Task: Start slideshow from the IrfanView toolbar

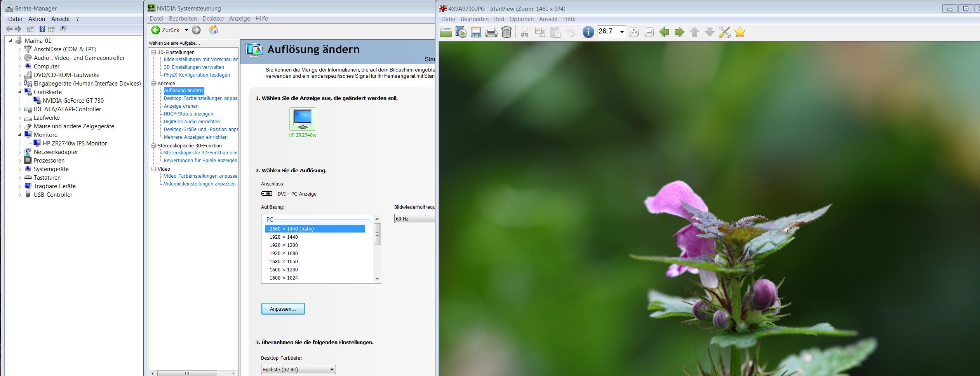Action: [x=461, y=32]
